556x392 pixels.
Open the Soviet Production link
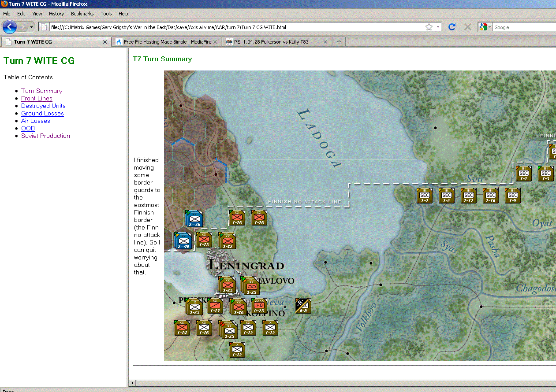point(45,136)
